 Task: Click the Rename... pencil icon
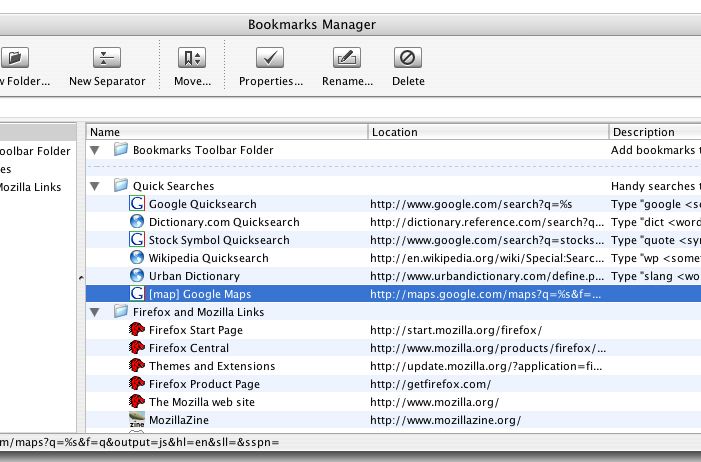[x=347, y=58]
